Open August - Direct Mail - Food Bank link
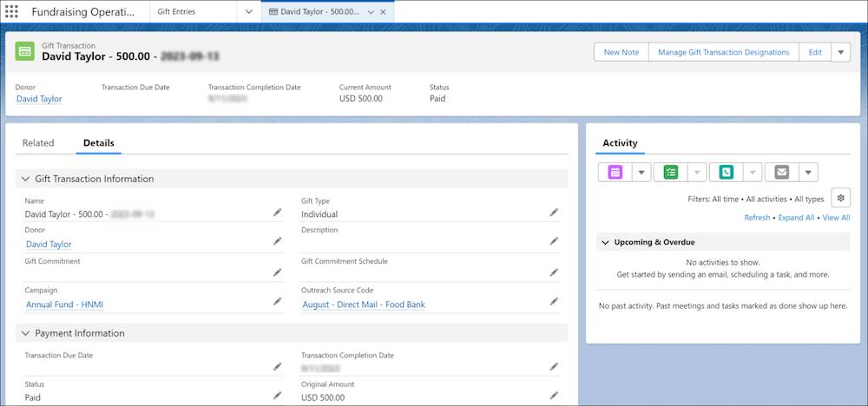868x406 pixels. (x=364, y=304)
